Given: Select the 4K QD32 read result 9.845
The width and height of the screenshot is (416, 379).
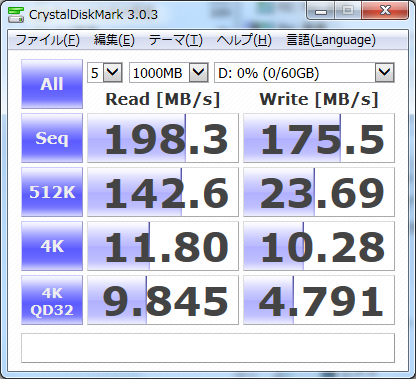Looking at the screenshot, I should pos(163,300).
